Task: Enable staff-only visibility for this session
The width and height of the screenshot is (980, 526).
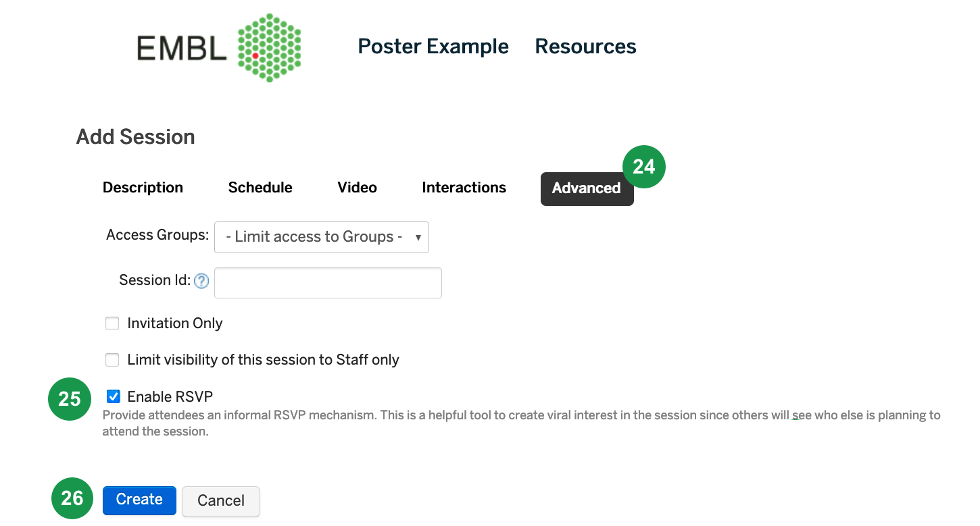Action: [112, 360]
